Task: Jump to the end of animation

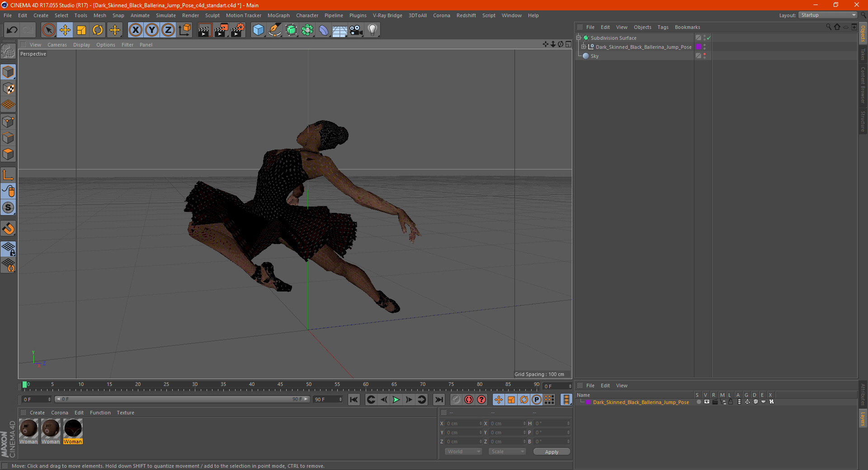Action: (439, 399)
